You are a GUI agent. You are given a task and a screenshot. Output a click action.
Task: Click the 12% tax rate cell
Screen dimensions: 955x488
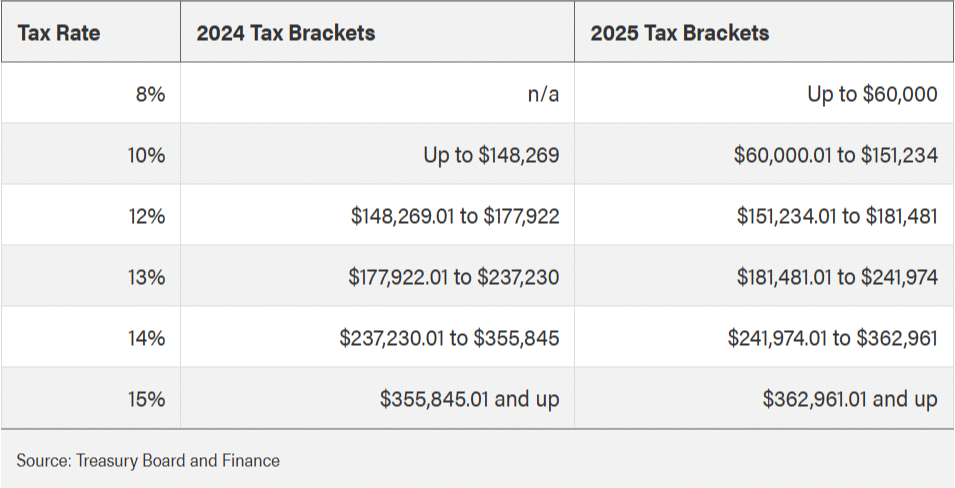(146, 216)
